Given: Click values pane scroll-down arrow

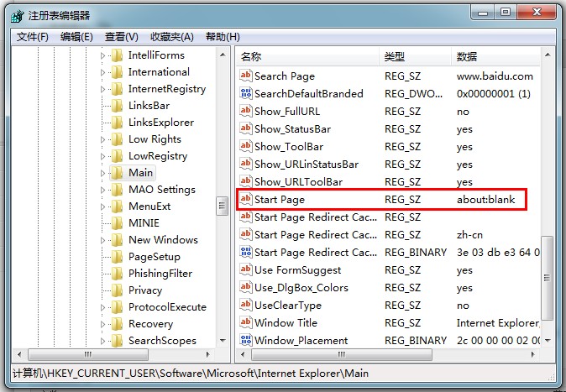Looking at the screenshot, I should pos(548,341).
